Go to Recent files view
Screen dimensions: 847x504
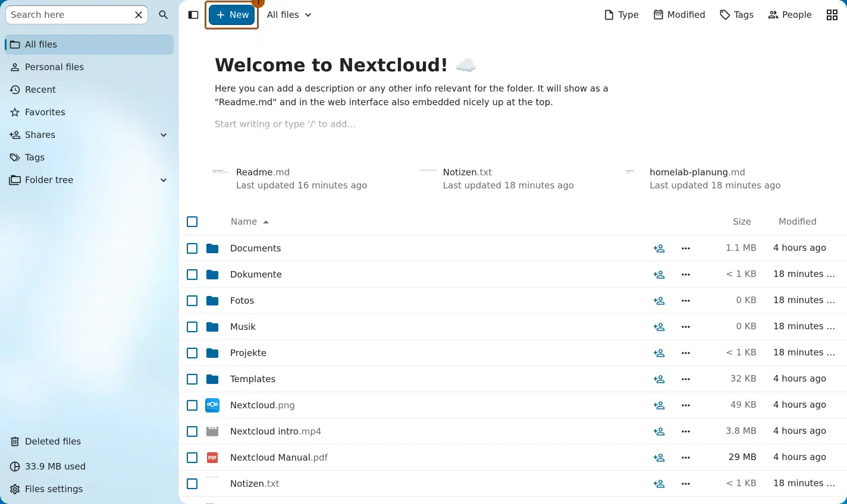click(x=89, y=90)
